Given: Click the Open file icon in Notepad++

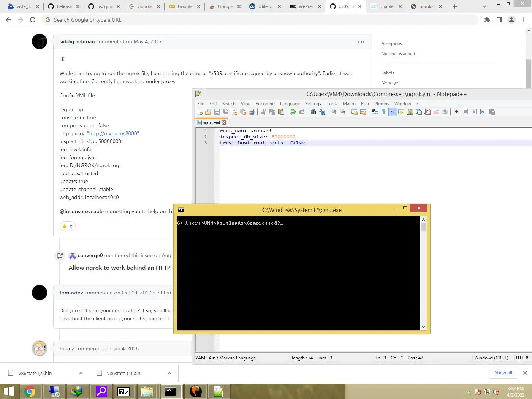Looking at the screenshot, I should coord(208,112).
